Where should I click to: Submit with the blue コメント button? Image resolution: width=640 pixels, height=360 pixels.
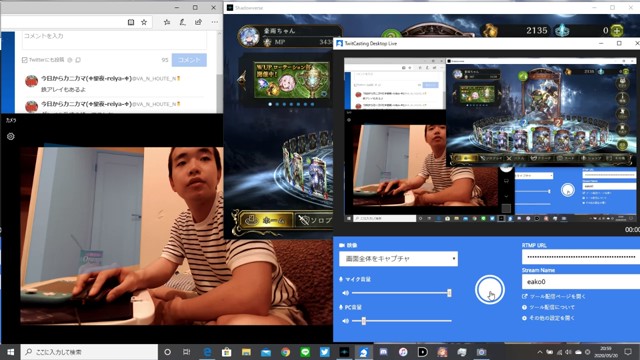[189, 60]
